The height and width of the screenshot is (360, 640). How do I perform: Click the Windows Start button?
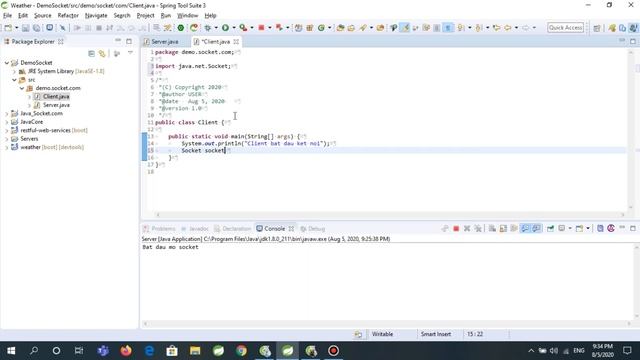(11, 351)
